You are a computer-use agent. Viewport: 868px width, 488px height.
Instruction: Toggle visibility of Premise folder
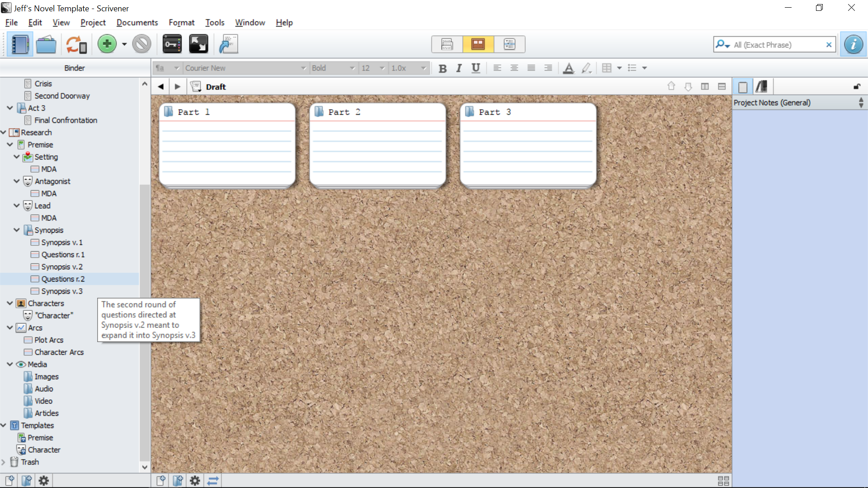pos(11,144)
